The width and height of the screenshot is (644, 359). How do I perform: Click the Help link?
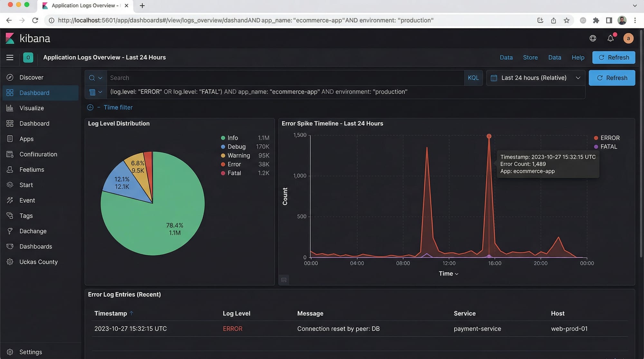tap(578, 58)
